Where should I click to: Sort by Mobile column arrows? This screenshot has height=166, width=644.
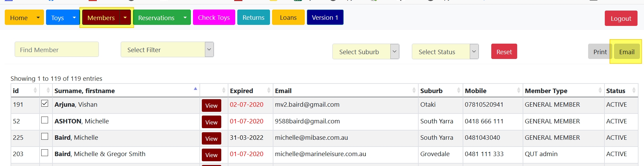(519, 91)
